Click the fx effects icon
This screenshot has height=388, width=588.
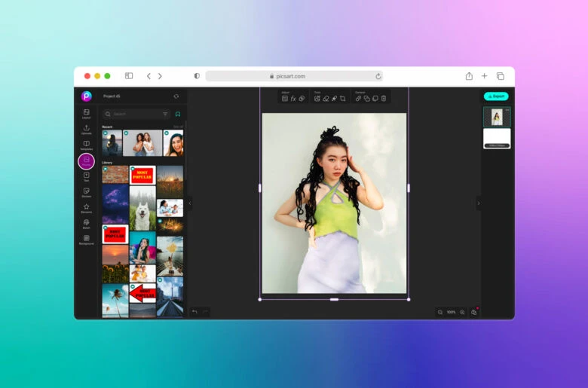tap(293, 99)
